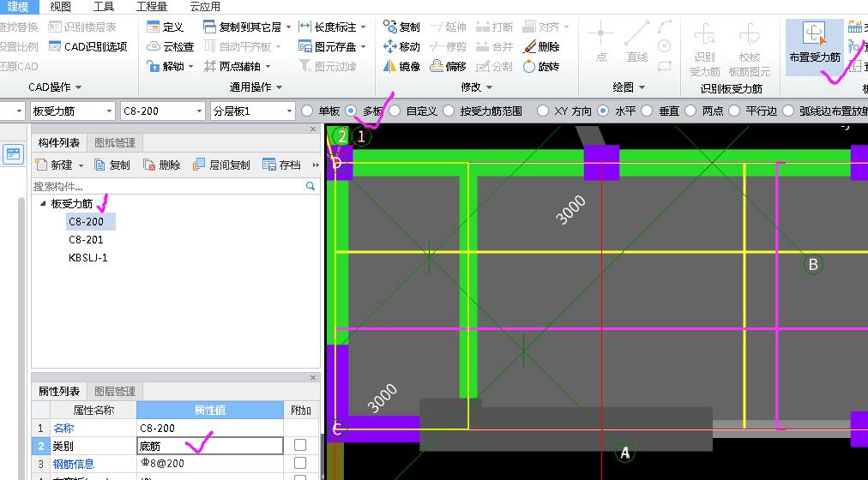868x480 pixels.
Task: Switch to the 图层管理 tab
Action: click(115, 391)
